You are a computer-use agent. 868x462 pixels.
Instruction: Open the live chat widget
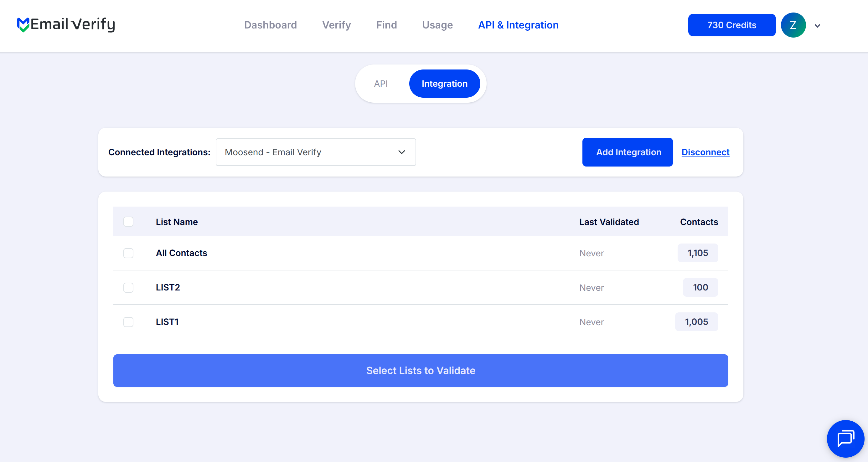click(845, 439)
